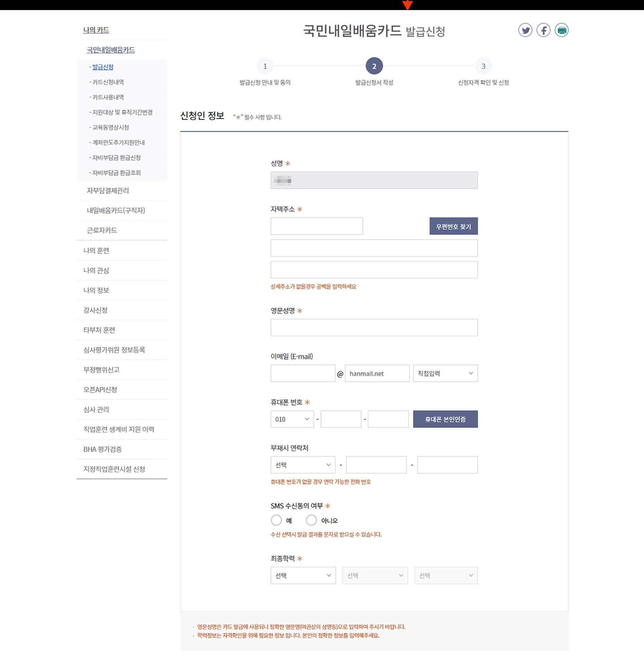Screen dimensions: 644x659
Task: Navigate to 나의 카드 link
Action: [96, 31]
